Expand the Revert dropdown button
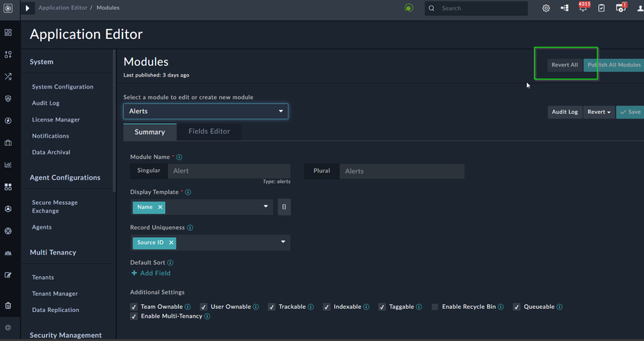The width and height of the screenshot is (644, 341). click(598, 112)
